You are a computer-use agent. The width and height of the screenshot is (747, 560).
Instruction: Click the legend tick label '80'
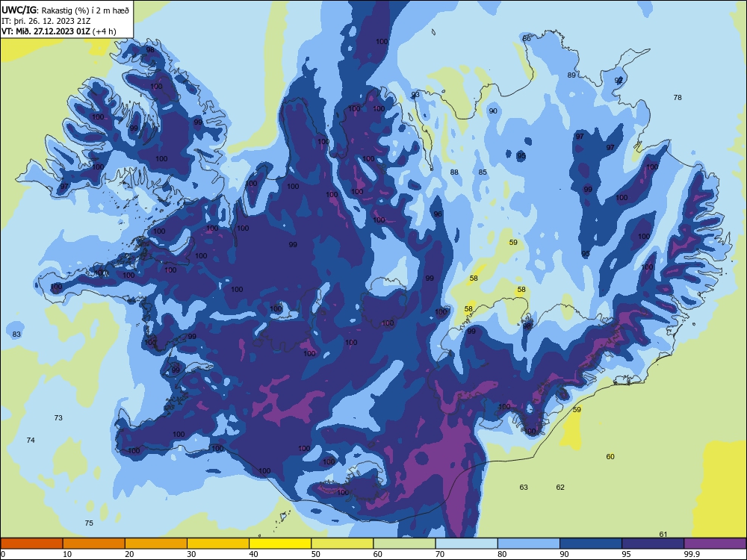(502, 554)
